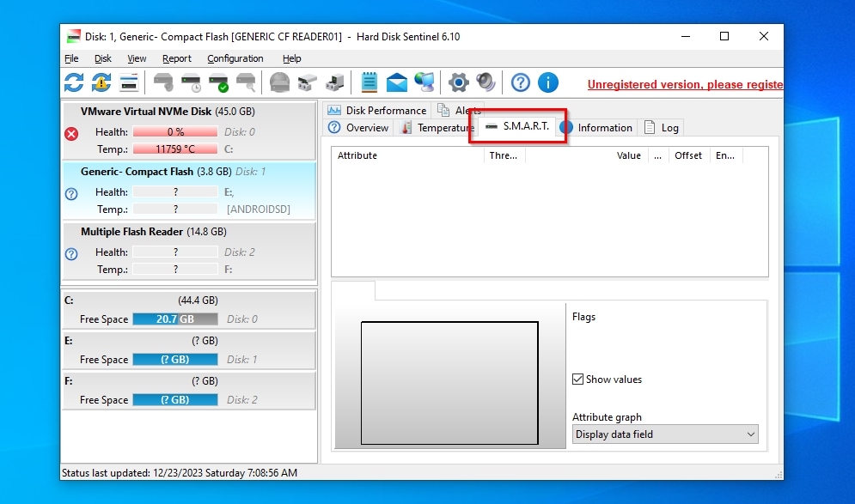Click the unknown status icon for Compact Flash
Screen dimensions: 855x504
point(71,194)
